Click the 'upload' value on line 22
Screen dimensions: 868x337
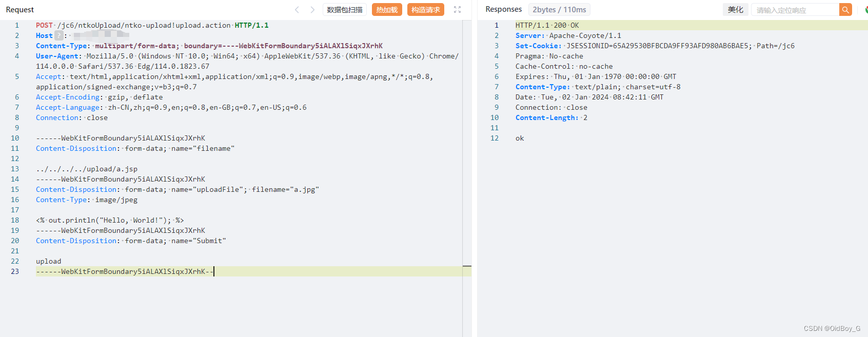(x=48, y=261)
